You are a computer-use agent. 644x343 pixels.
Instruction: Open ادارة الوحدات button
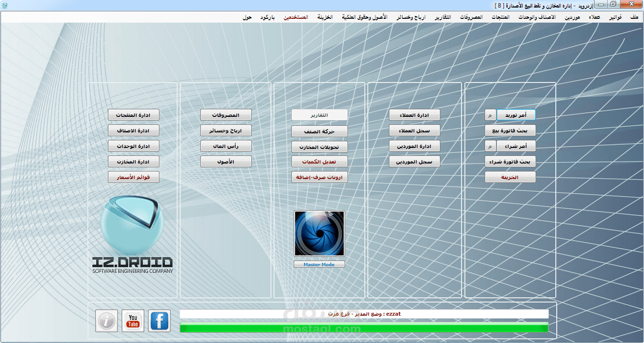pos(133,147)
